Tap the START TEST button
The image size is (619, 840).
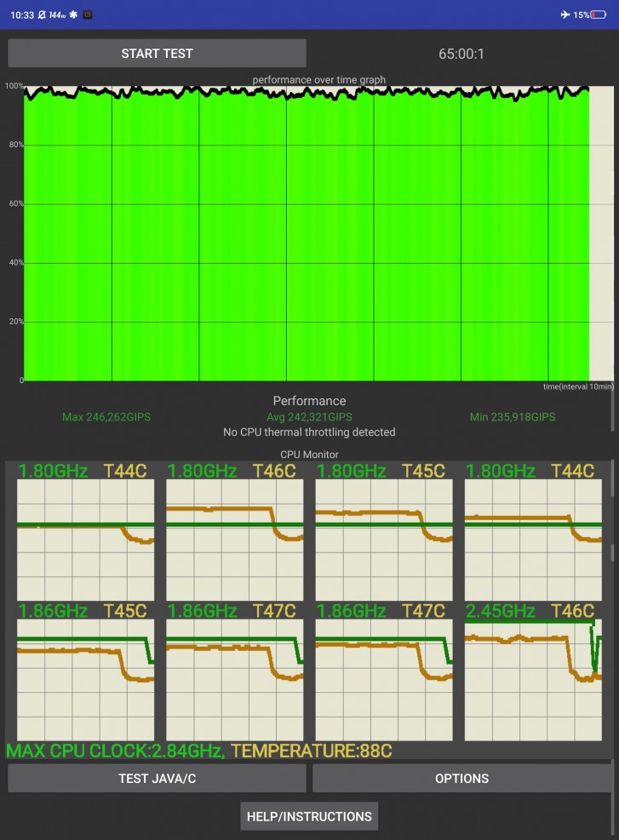157,53
